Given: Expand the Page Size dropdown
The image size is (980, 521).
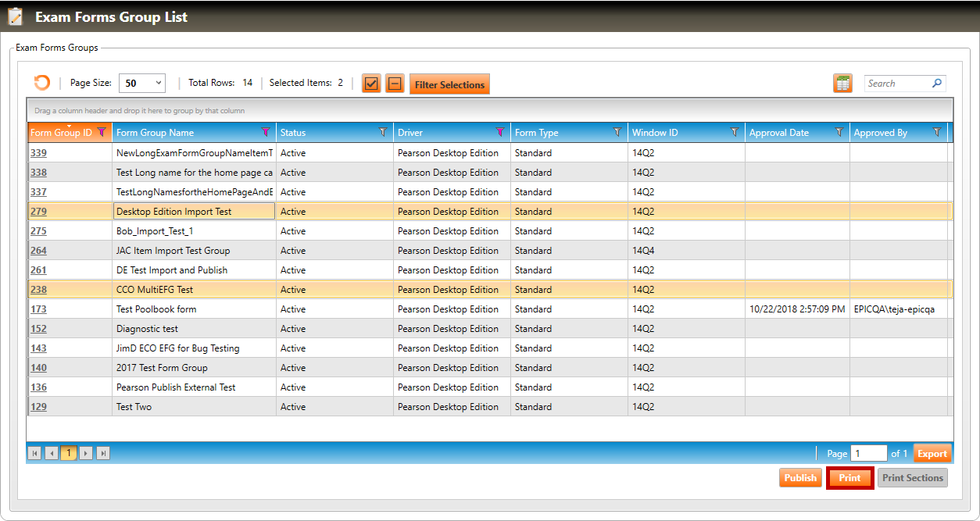Looking at the screenshot, I should coord(141,83).
